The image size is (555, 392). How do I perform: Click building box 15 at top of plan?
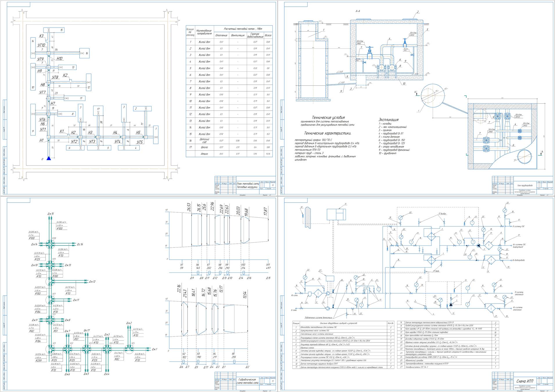(x=54, y=30)
